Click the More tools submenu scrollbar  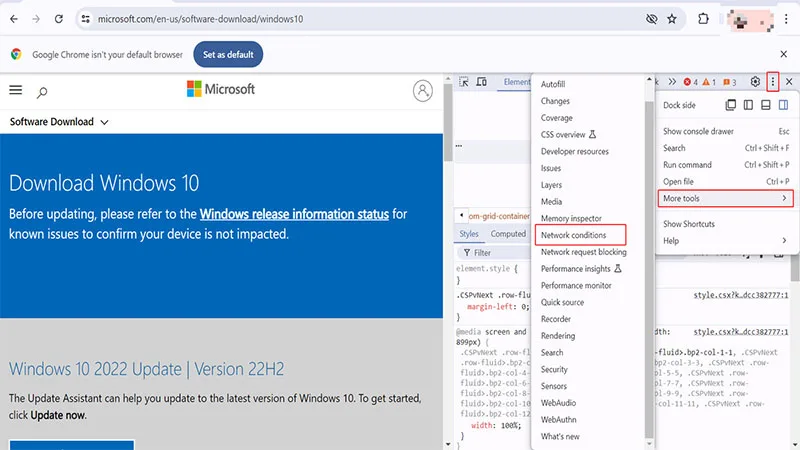(649, 269)
